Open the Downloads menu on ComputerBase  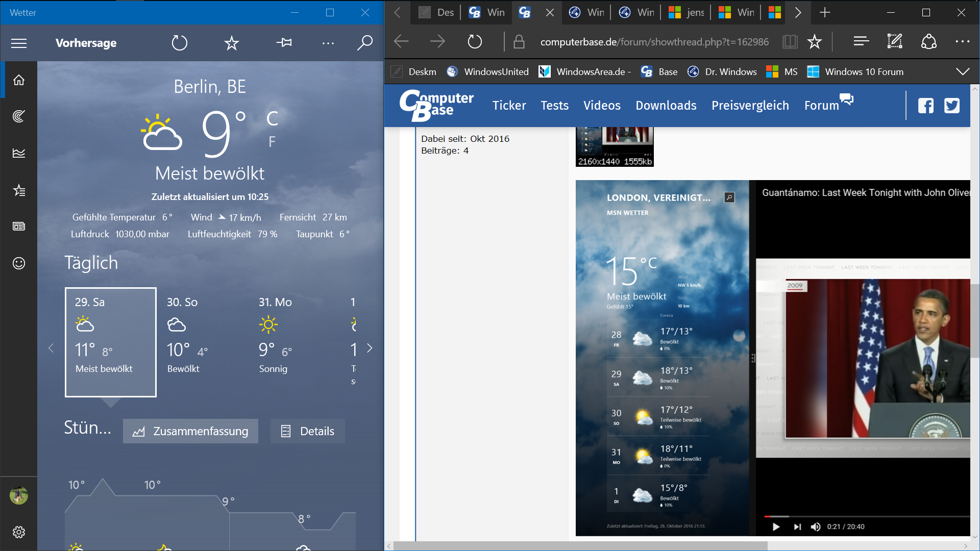666,106
